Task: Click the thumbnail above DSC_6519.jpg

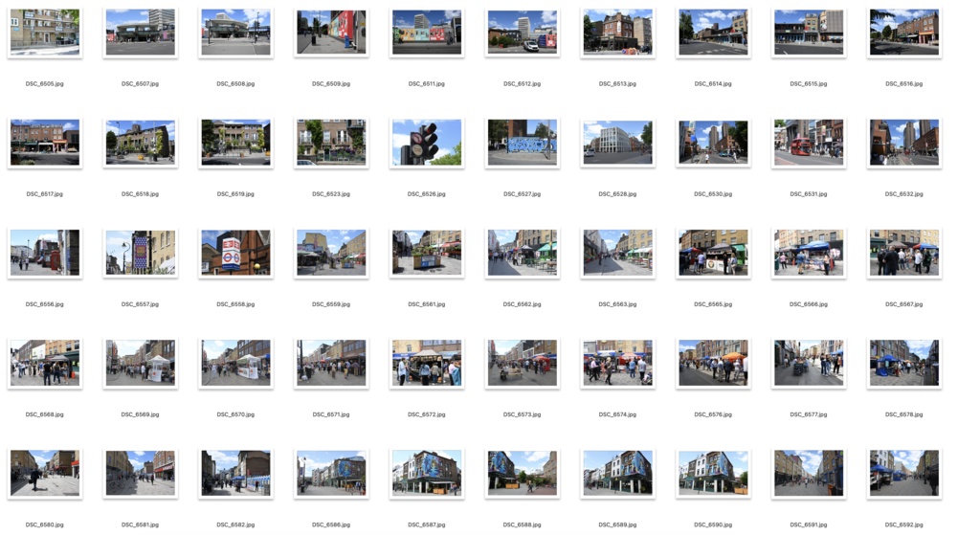Action: 235,143
